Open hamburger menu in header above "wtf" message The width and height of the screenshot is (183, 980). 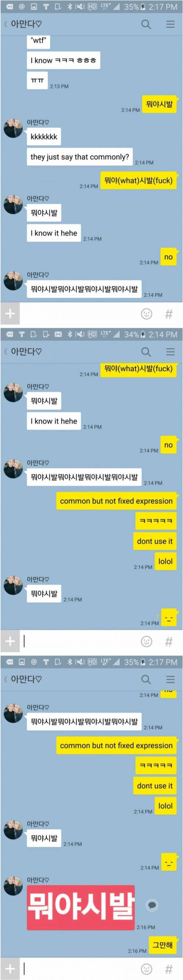pos(171,24)
